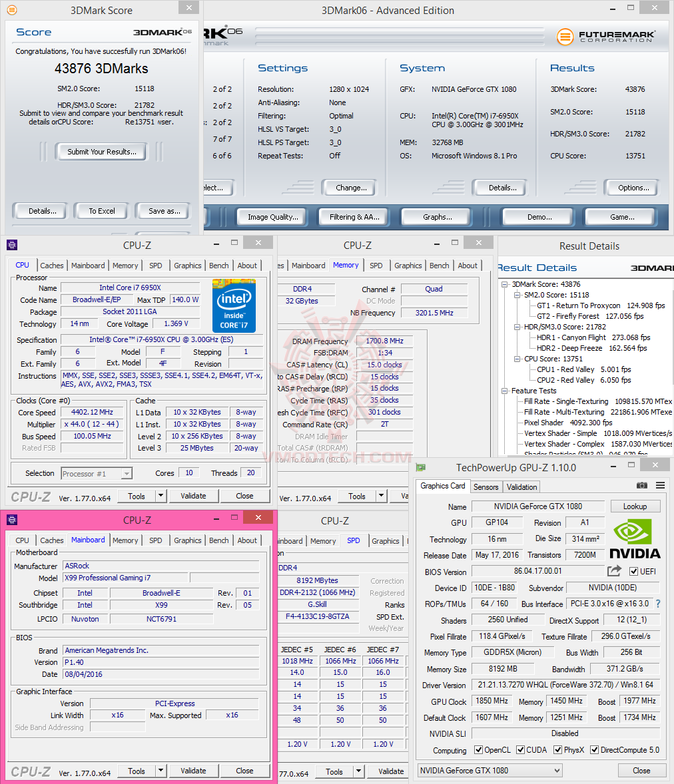Select the Pixel Shader 4092.300 fps row
Image resolution: width=674 pixels, height=784 pixels.
[568, 423]
